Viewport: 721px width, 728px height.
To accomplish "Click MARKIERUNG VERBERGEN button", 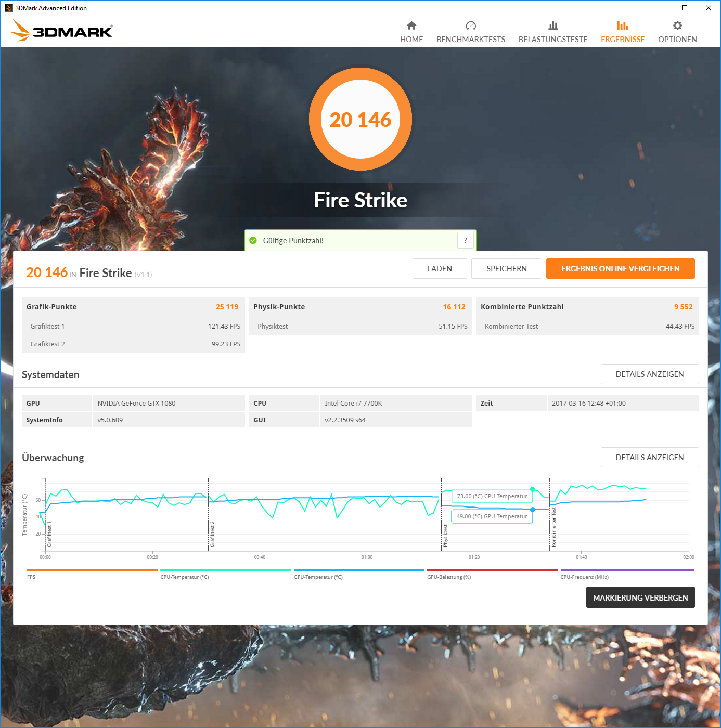I will tap(640, 597).
